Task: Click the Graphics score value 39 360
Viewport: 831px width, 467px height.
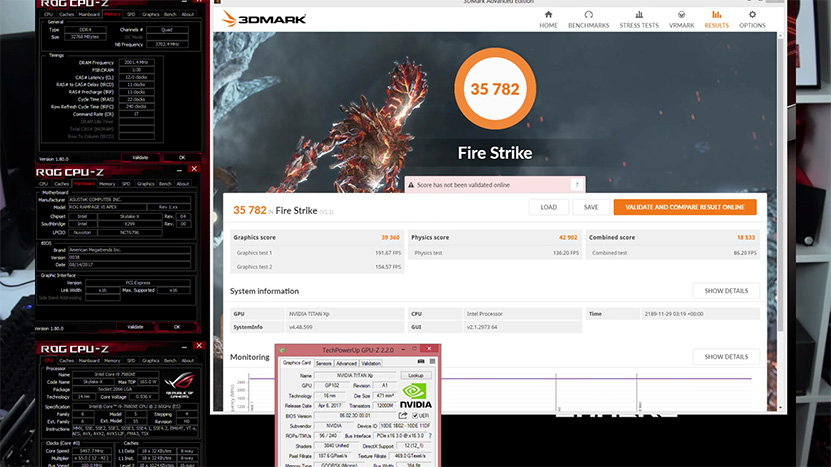Action: click(x=390, y=237)
